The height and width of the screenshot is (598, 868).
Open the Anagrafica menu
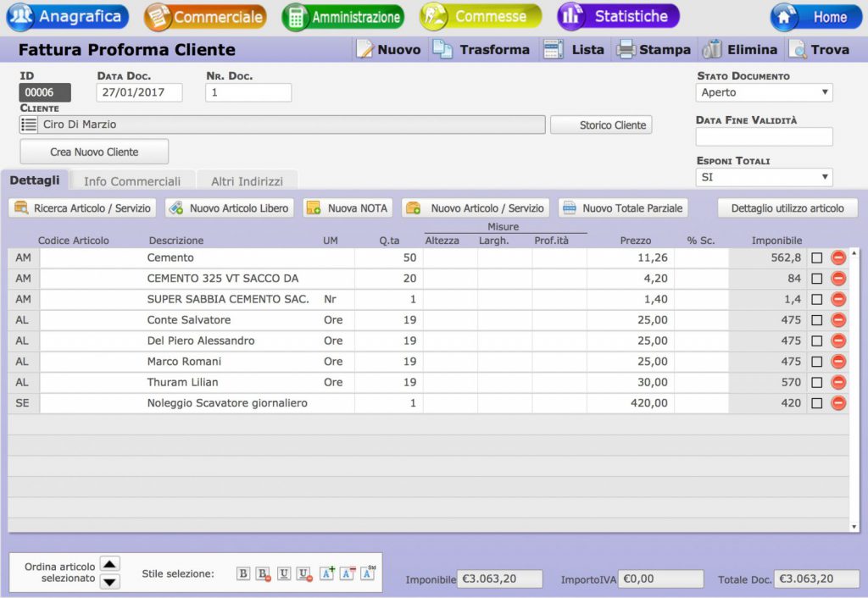pyautogui.click(x=68, y=17)
